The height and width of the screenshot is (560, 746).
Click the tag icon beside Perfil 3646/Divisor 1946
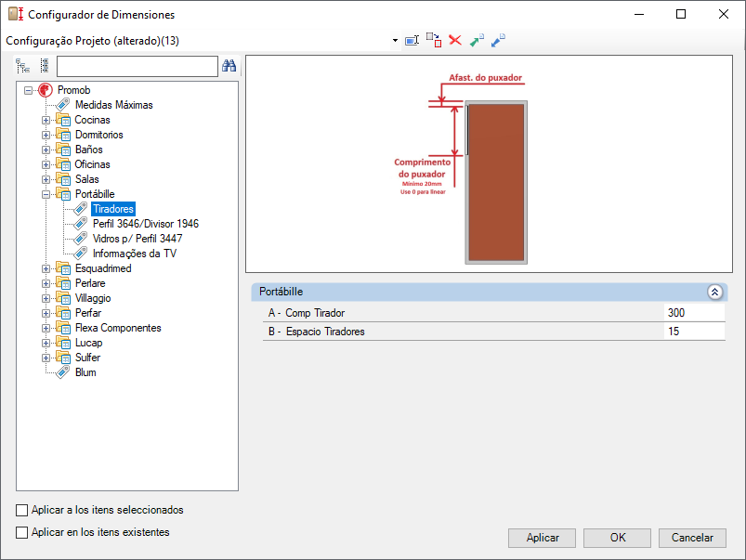click(81, 224)
